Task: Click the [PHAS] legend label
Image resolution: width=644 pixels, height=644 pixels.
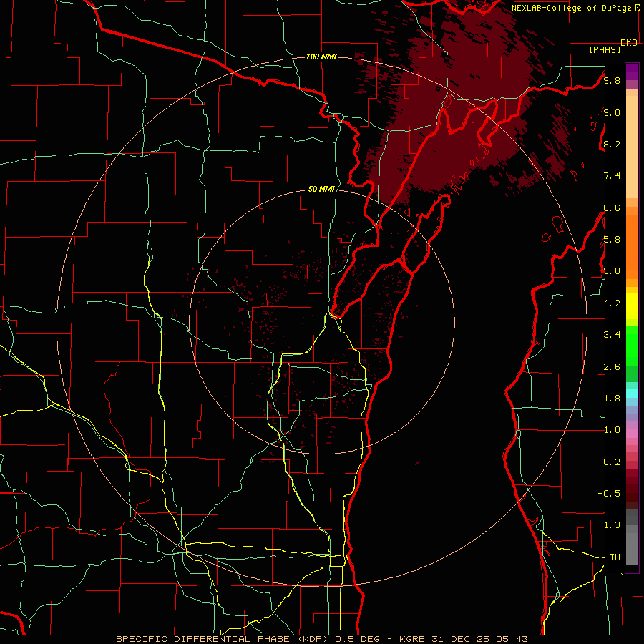Action: coord(605,49)
